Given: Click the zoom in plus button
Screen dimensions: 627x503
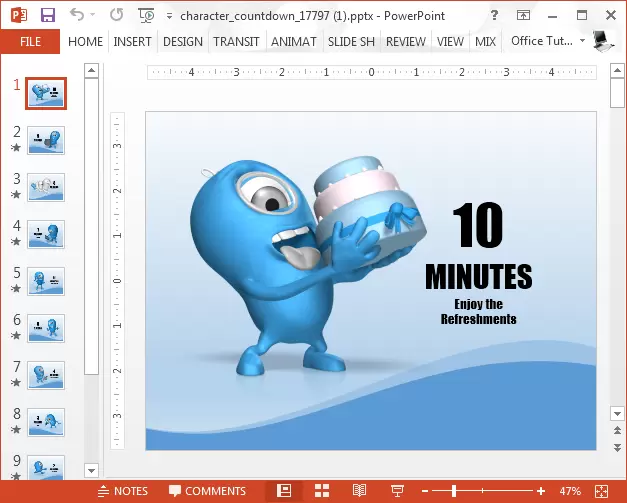Looking at the screenshot, I should (x=541, y=491).
